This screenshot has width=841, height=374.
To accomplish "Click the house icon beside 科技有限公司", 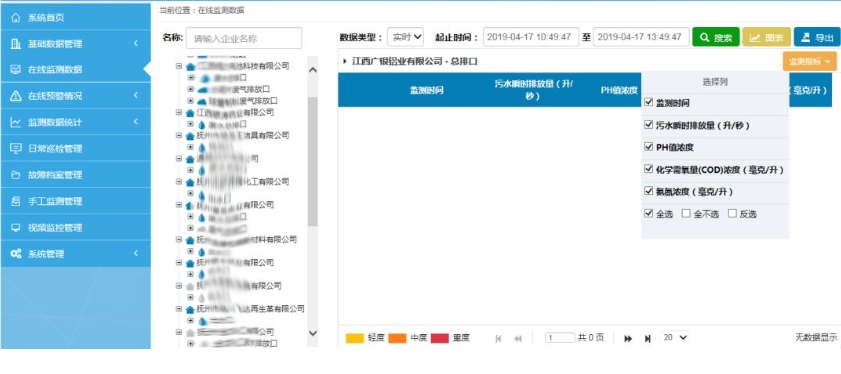I will tap(189, 67).
